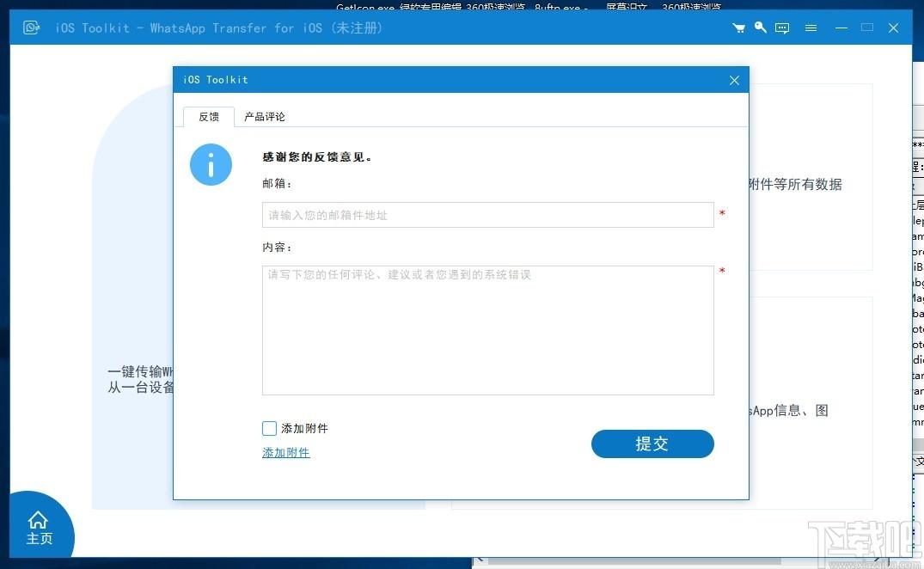Click the 感谢您的反馈意见 heading text
924x569 pixels.
317,157
